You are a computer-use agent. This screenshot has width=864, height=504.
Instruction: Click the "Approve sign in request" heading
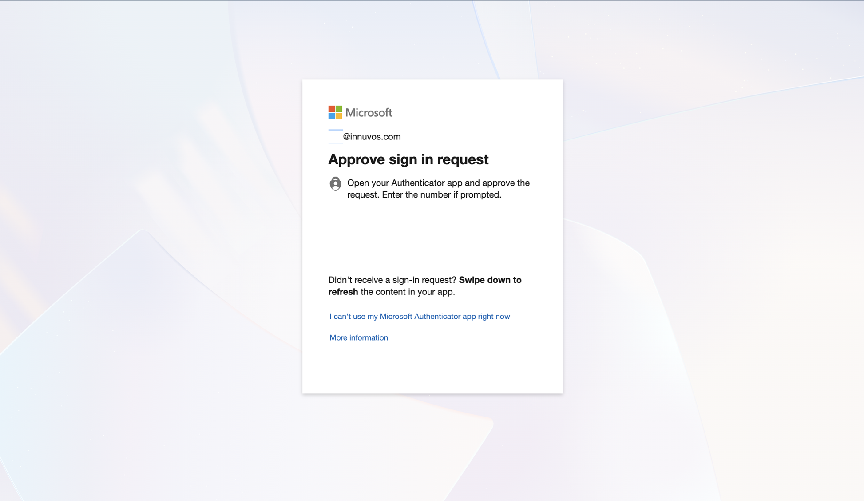click(408, 159)
